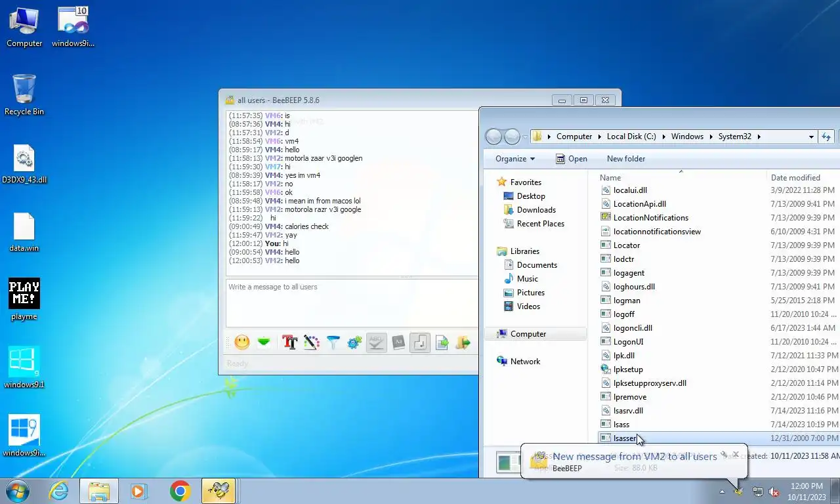
Task: Close the BeeBEEP notification balloon
Action: tap(736, 454)
